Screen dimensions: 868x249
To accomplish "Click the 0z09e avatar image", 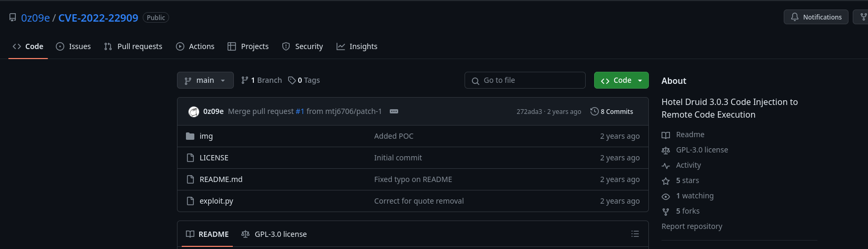I will click(194, 111).
